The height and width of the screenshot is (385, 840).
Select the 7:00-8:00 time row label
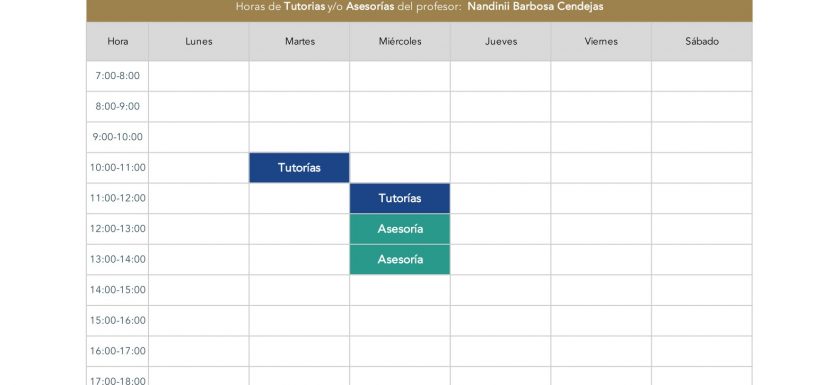point(117,76)
